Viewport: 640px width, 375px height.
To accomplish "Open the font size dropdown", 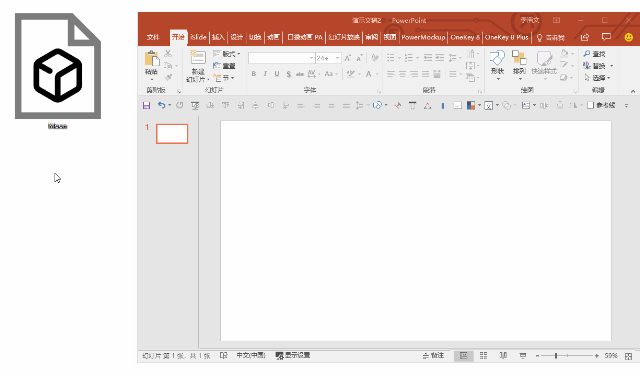I will pyautogui.click(x=337, y=58).
